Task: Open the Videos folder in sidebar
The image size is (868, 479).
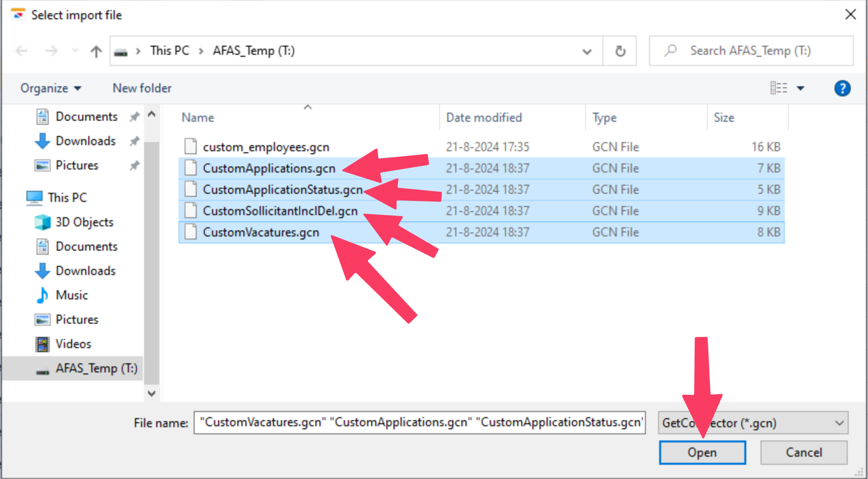Action: (73, 344)
